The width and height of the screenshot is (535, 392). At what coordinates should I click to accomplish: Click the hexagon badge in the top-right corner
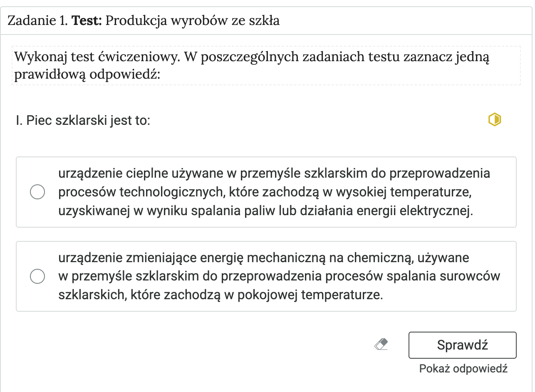point(495,119)
